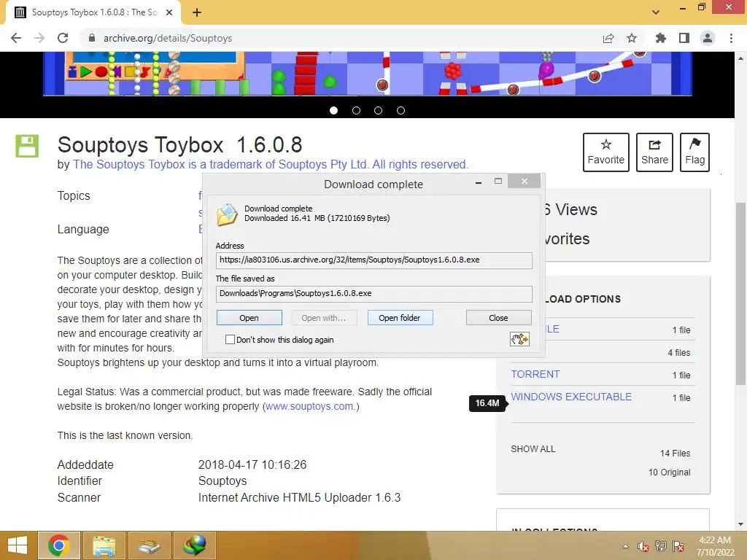Open the Chrome extensions puzzle icon
This screenshot has height=560, width=747.
pyautogui.click(x=661, y=38)
